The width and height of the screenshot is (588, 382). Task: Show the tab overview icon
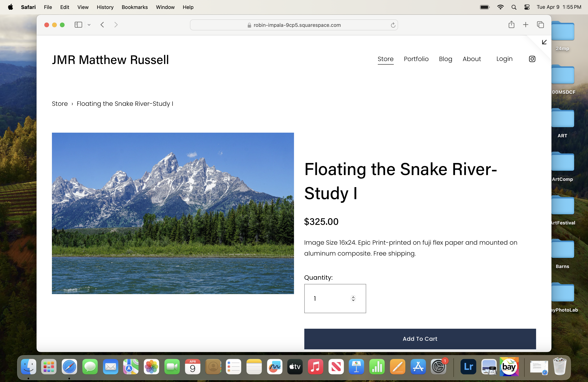point(540,25)
